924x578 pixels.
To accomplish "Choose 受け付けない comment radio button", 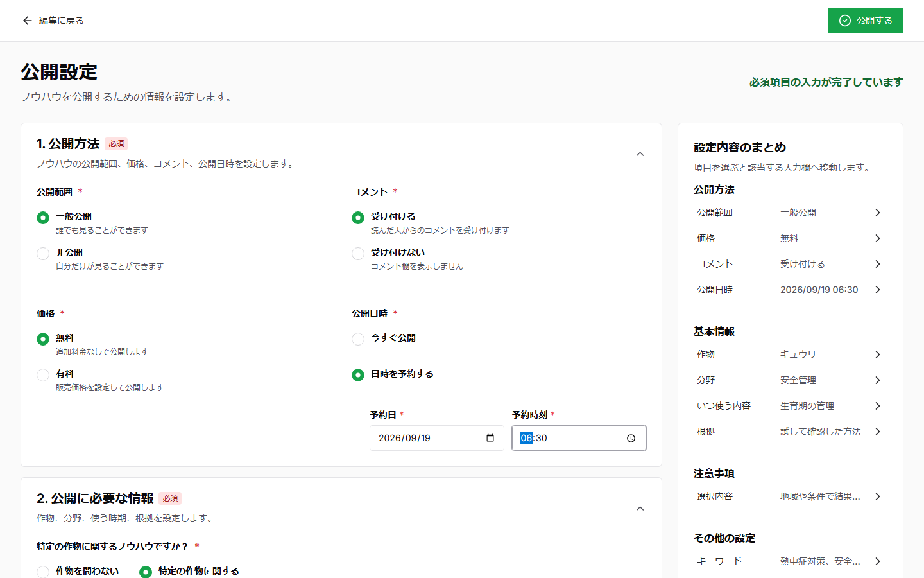I will click(x=358, y=254).
